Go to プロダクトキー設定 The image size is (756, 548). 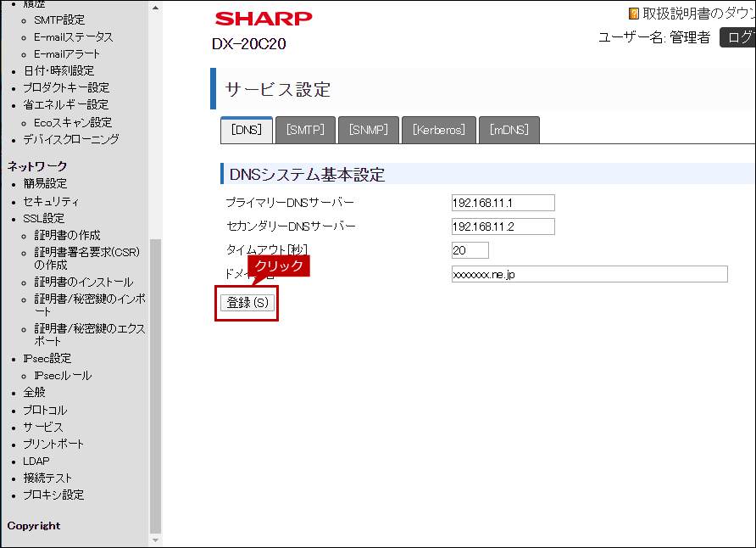(x=66, y=87)
